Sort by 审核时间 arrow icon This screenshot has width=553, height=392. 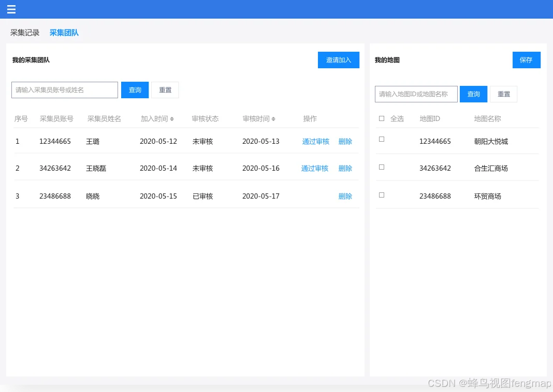[273, 119]
